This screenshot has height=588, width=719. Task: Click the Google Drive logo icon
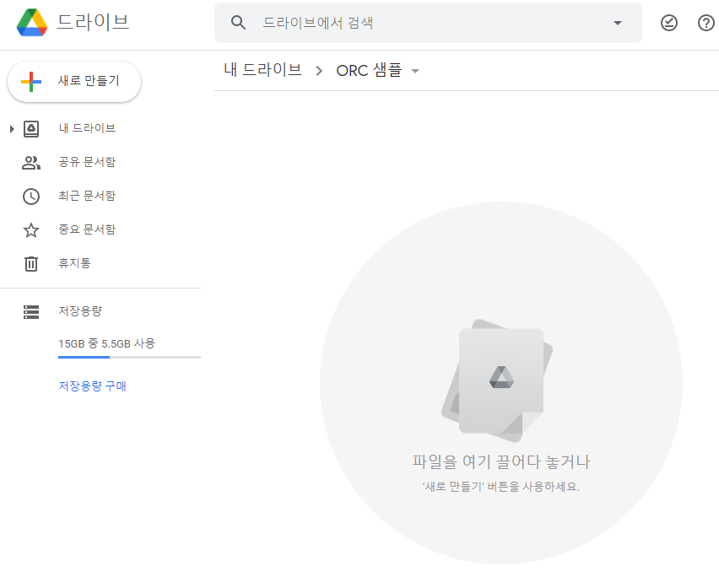(x=32, y=22)
